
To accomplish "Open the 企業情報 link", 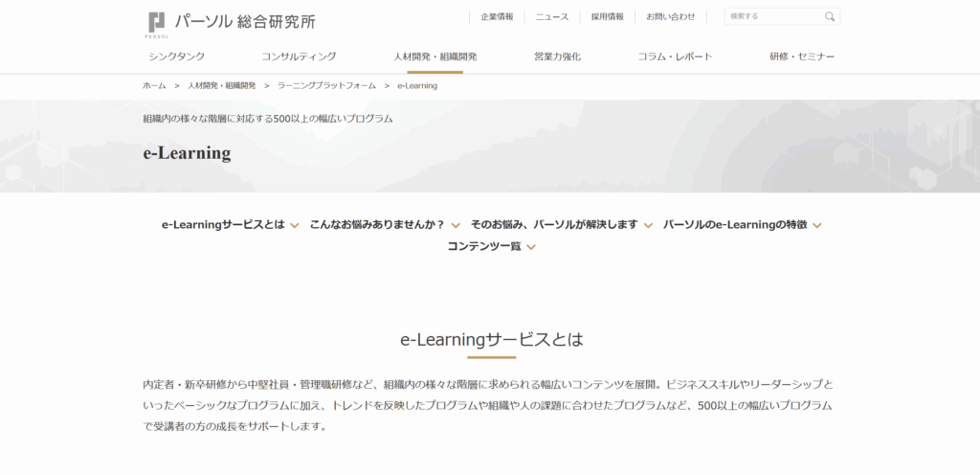I will click(x=497, y=17).
